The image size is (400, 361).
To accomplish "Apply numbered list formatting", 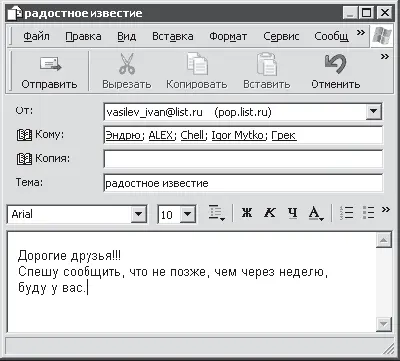I will pyautogui.click(x=347, y=213).
